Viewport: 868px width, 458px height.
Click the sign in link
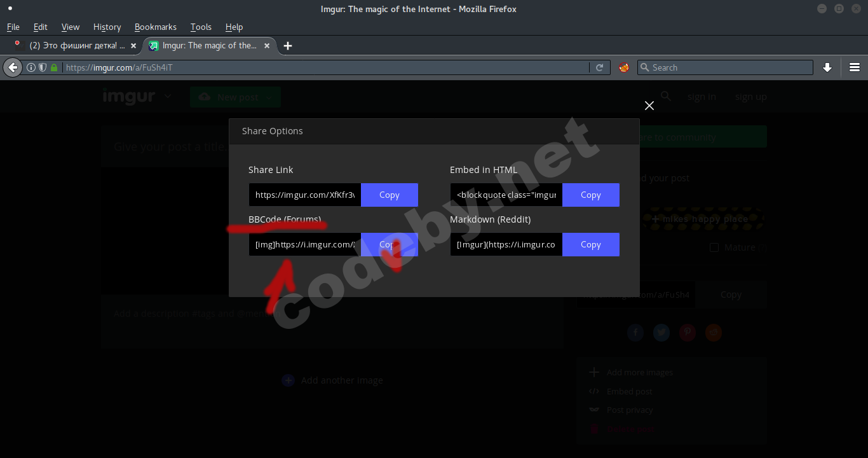click(702, 97)
